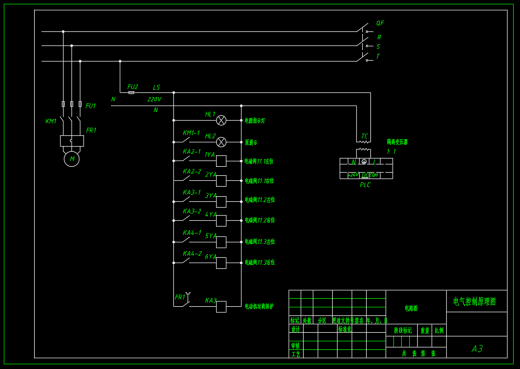Select the KA2-2 contact switch symbol
This screenshot has width=520, height=369.
185,179
